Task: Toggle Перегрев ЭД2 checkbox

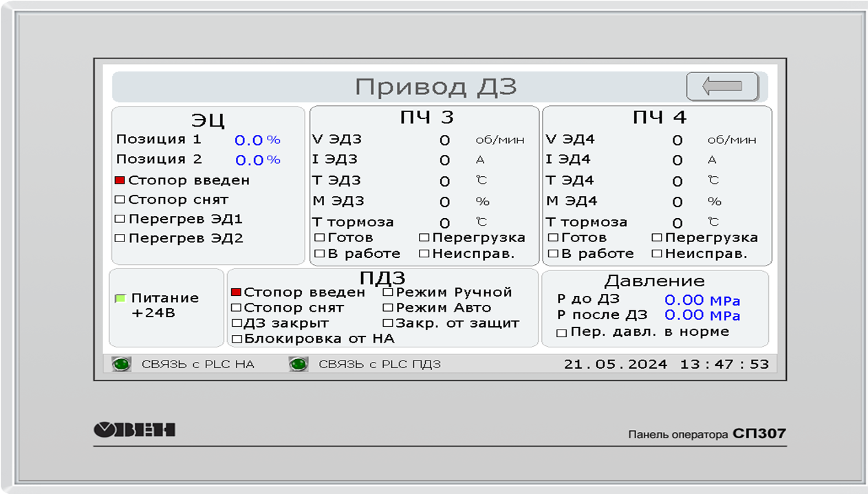Action: (x=120, y=239)
